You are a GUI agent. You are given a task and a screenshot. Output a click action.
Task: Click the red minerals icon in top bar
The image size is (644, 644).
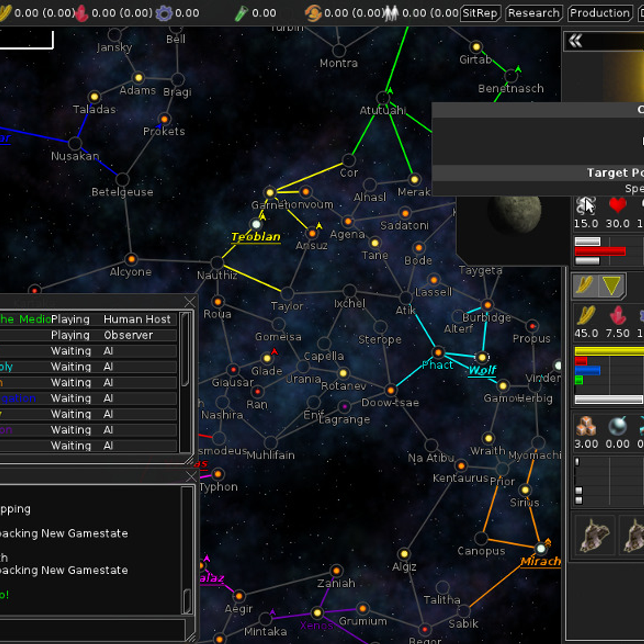coord(82,13)
